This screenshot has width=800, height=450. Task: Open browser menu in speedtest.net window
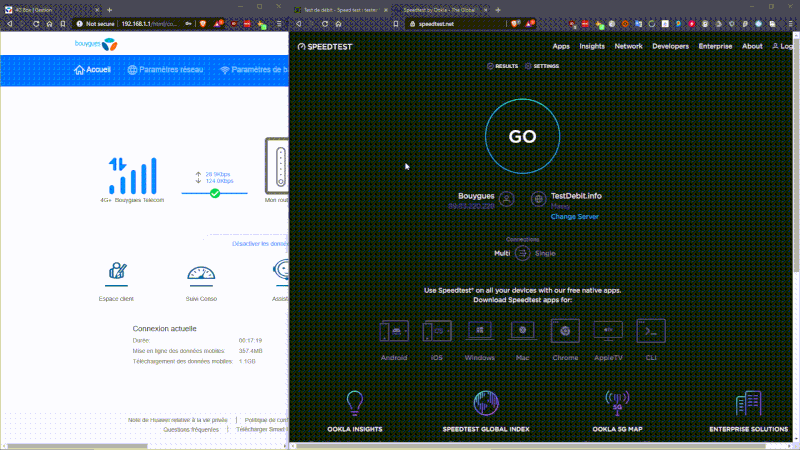pos(791,23)
